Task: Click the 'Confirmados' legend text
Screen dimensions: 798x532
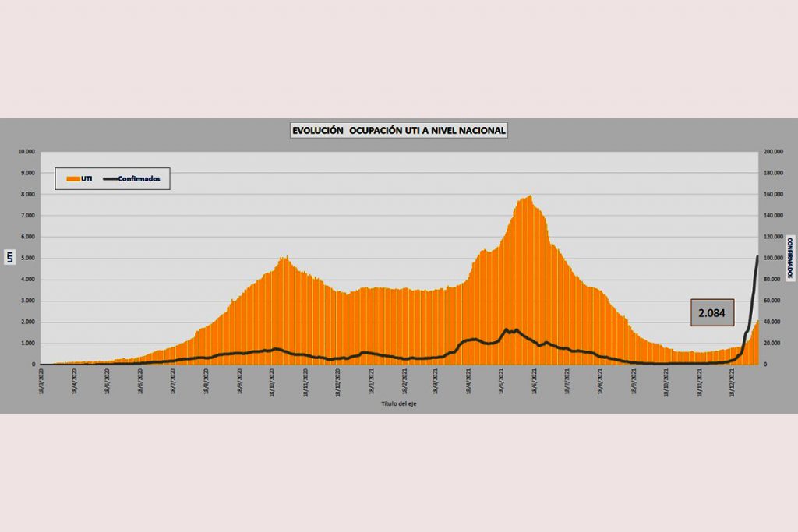Action: pyautogui.click(x=141, y=178)
